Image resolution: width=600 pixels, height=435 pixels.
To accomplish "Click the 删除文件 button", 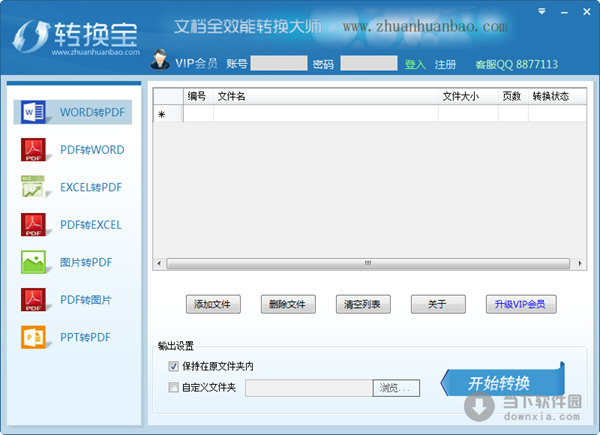I will pos(288,304).
